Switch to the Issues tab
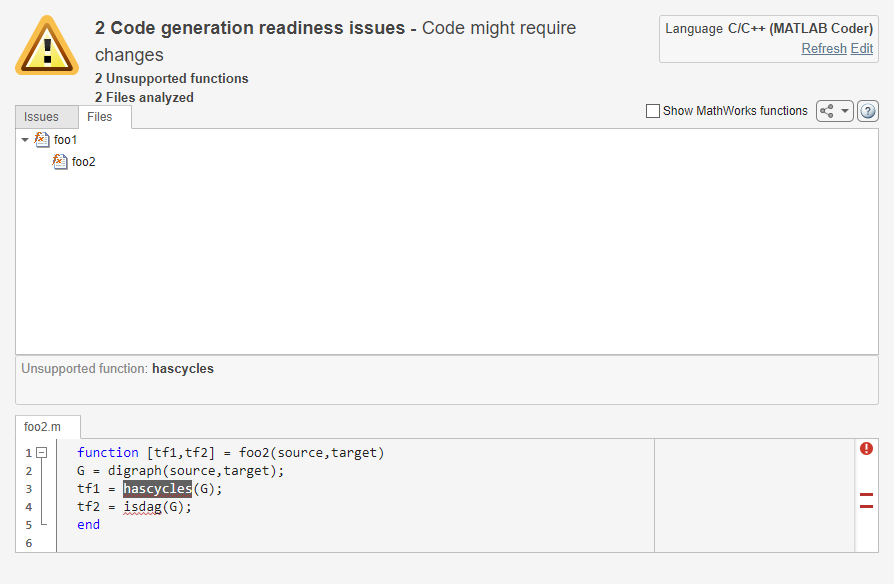Image resolution: width=894 pixels, height=584 pixels. pyautogui.click(x=42, y=116)
